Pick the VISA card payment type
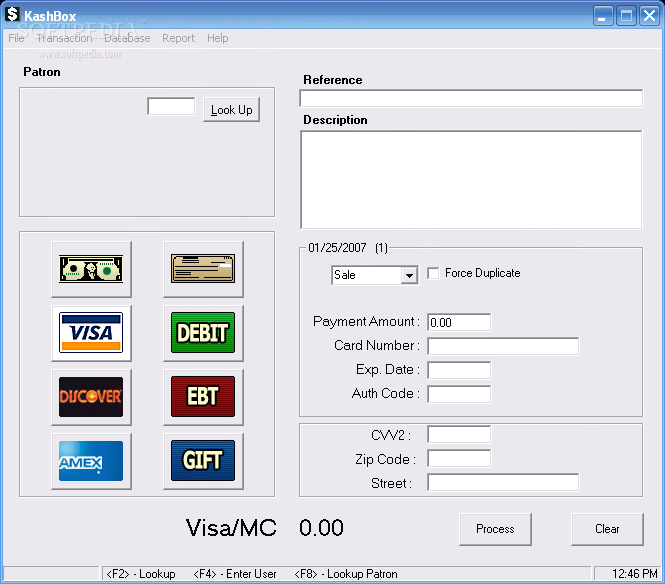The image size is (665, 584). coord(91,333)
